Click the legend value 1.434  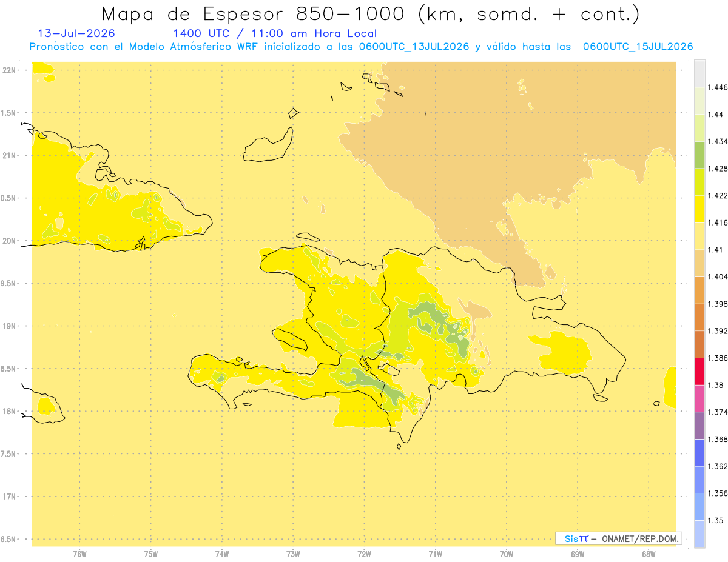point(718,142)
